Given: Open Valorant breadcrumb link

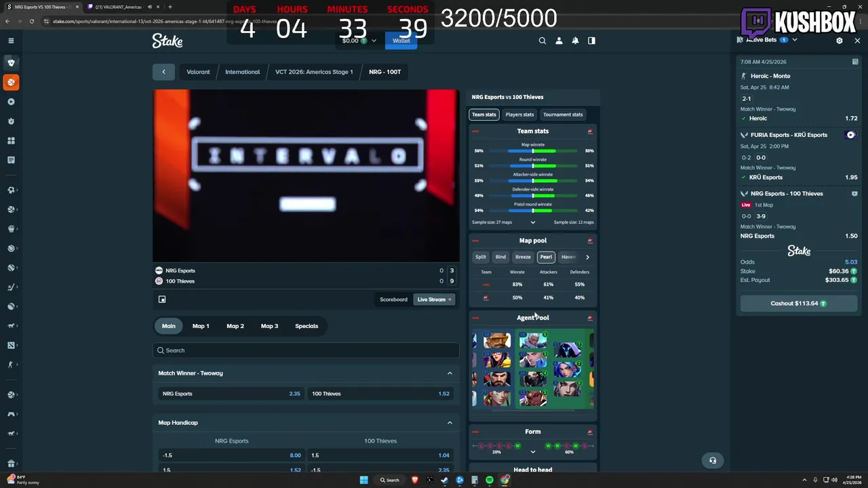Looking at the screenshot, I should (198, 72).
